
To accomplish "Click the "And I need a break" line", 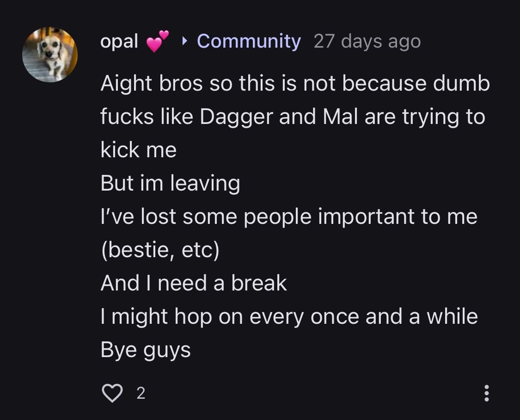I will (194, 284).
